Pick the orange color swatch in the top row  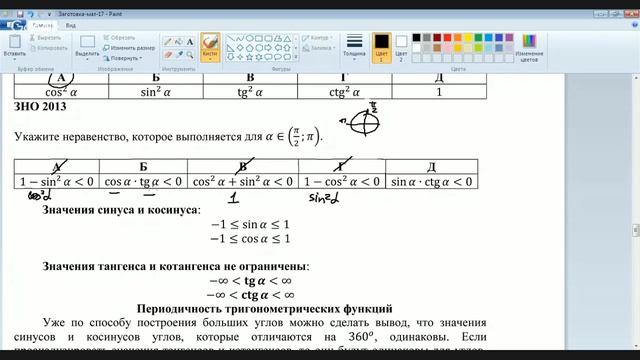458,38
